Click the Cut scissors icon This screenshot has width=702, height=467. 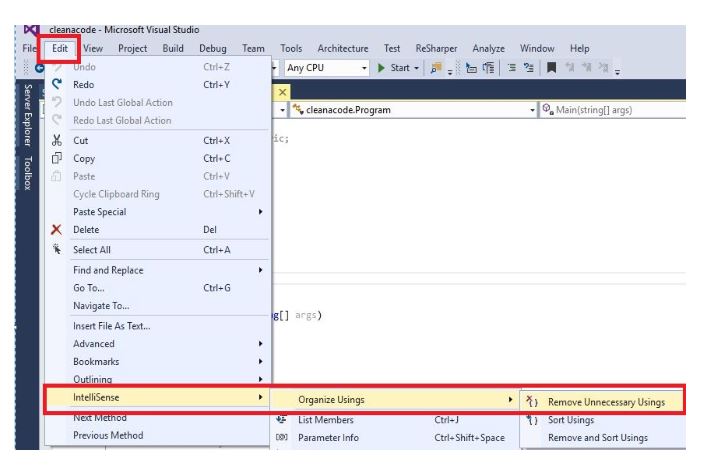(x=56, y=141)
